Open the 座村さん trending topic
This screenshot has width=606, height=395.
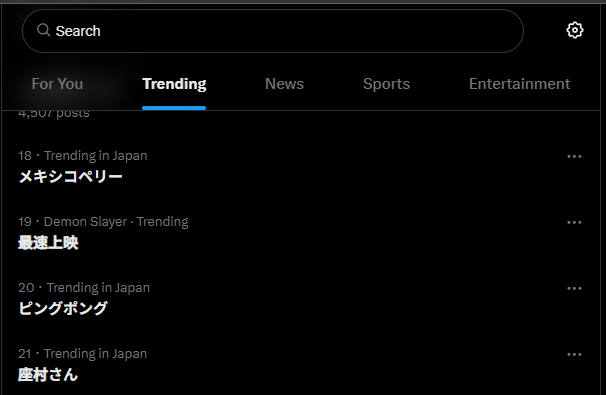(48, 375)
